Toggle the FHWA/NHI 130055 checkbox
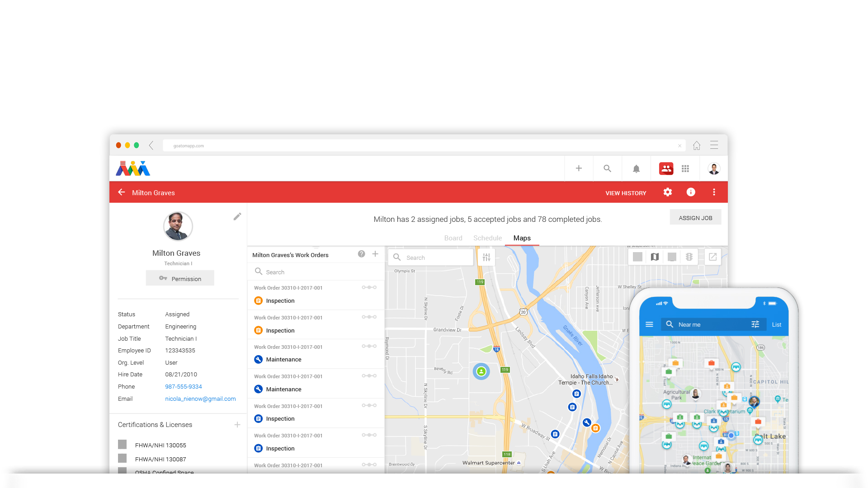The image size is (868, 488). coord(122,444)
